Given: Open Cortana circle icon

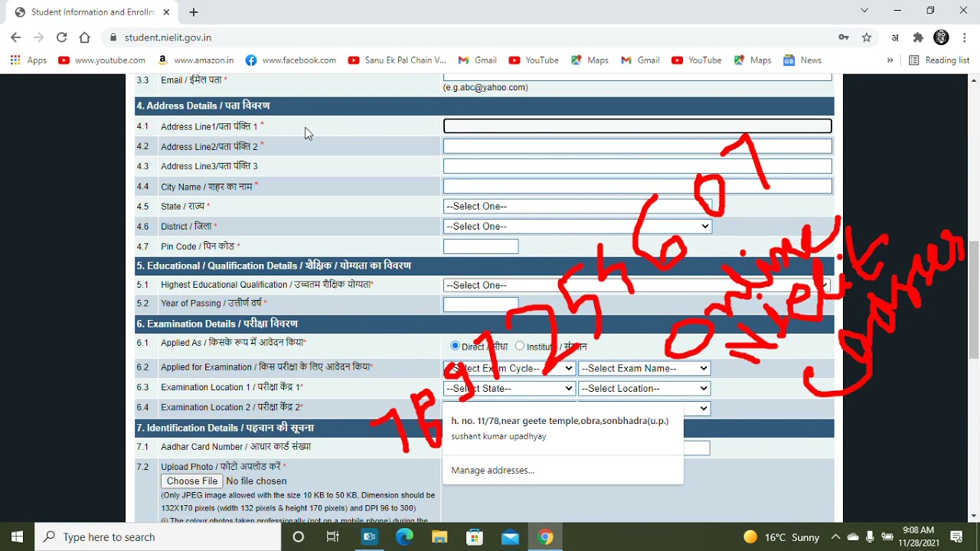Looking at the screenshot, I should [x=299, y=537].
